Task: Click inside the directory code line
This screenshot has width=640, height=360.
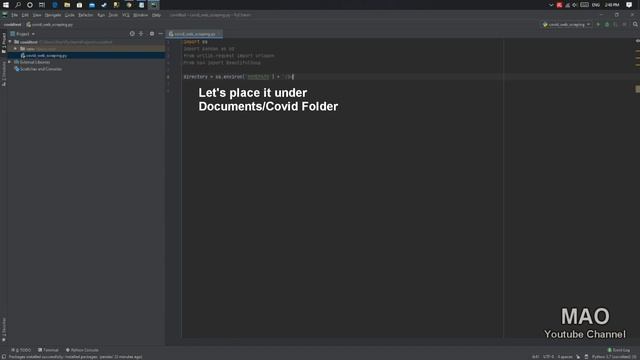Action: click(238, 77)
